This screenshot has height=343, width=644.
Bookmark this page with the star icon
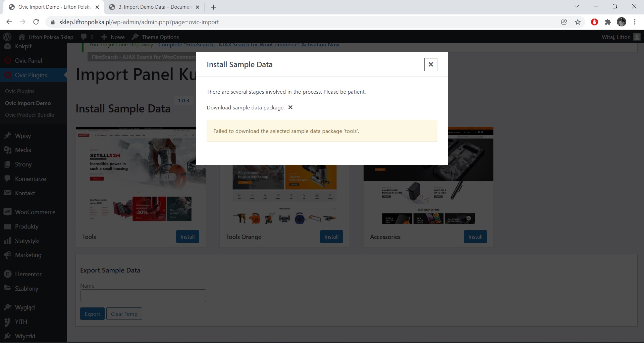578,22
